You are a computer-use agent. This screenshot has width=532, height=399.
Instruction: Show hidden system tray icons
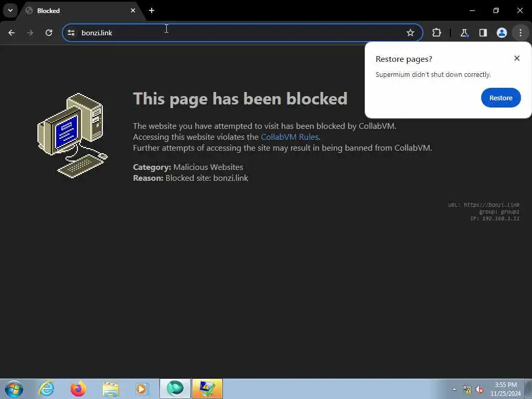(454, 389)
